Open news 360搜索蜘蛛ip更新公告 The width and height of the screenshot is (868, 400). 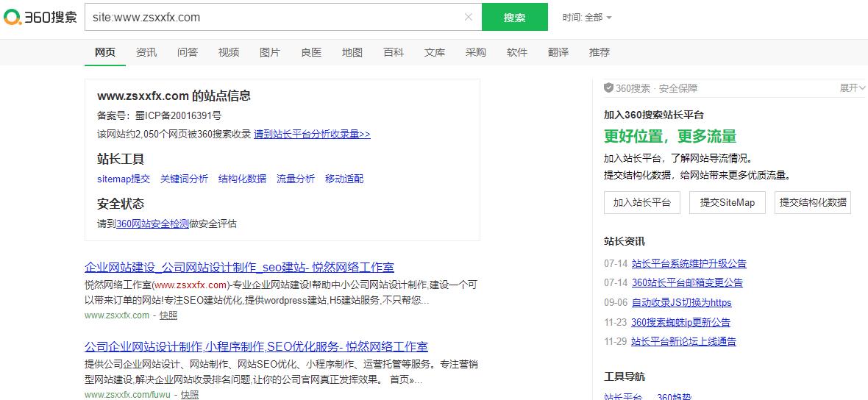pos(681,322)
